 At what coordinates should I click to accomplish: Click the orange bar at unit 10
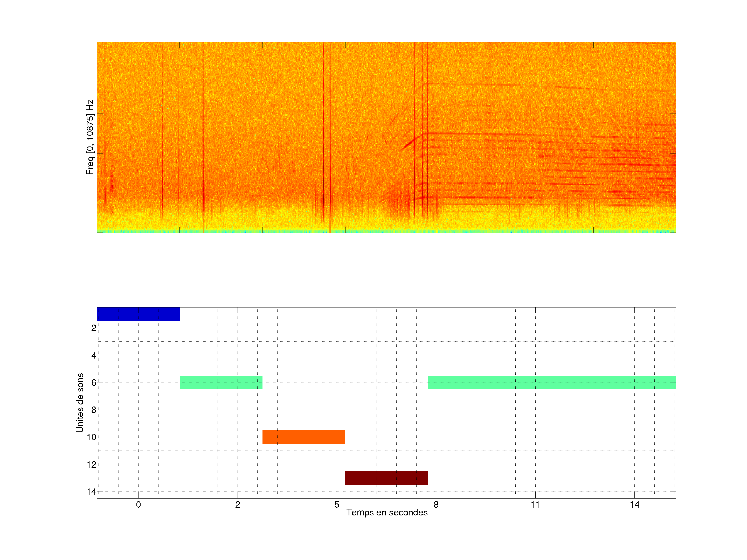click(x=303, y=437)
